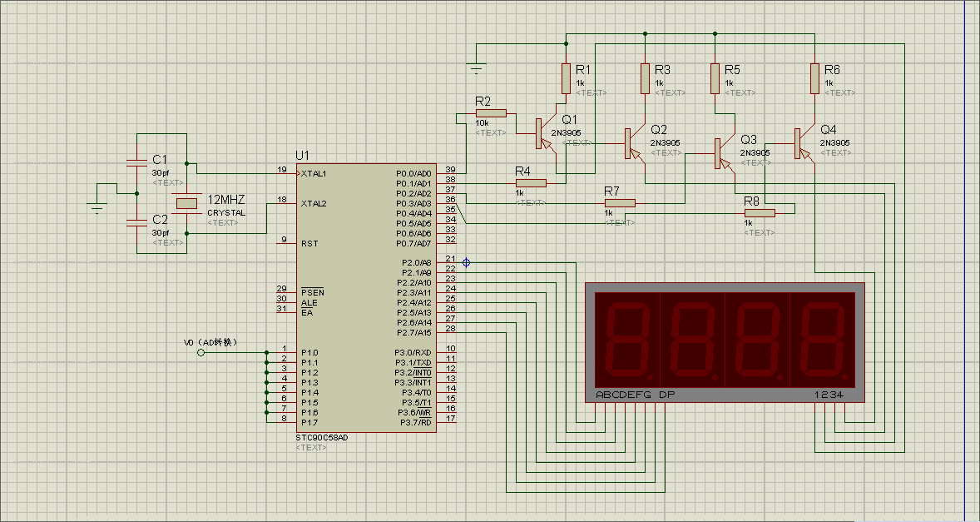Screen dimensions: 980x522
Task: Select resistor R1 in the schematic
Action: [566, 78]
